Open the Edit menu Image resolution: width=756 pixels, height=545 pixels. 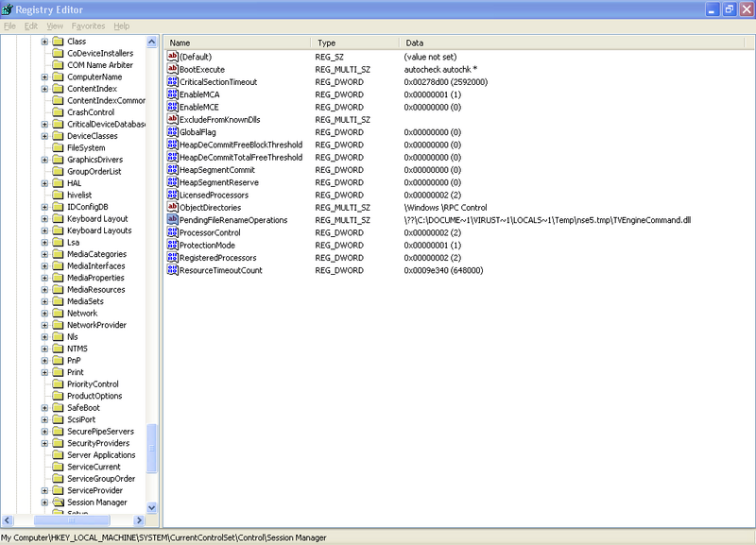click(31, 26)
